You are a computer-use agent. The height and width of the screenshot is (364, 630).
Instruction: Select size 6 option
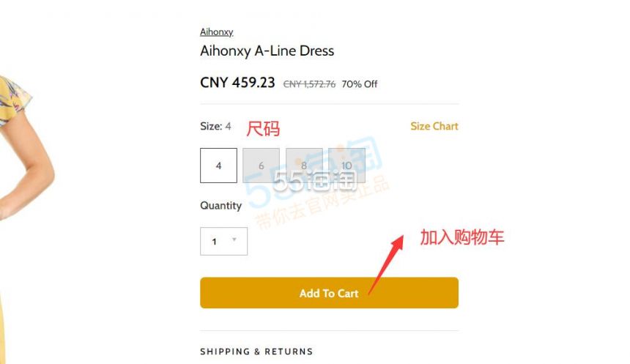coord(262,166)
